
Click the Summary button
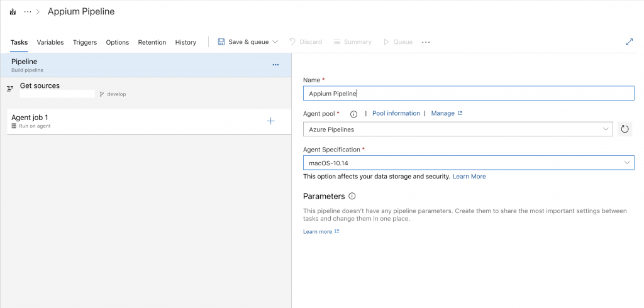pyautogui.click(x=352, y=42)
